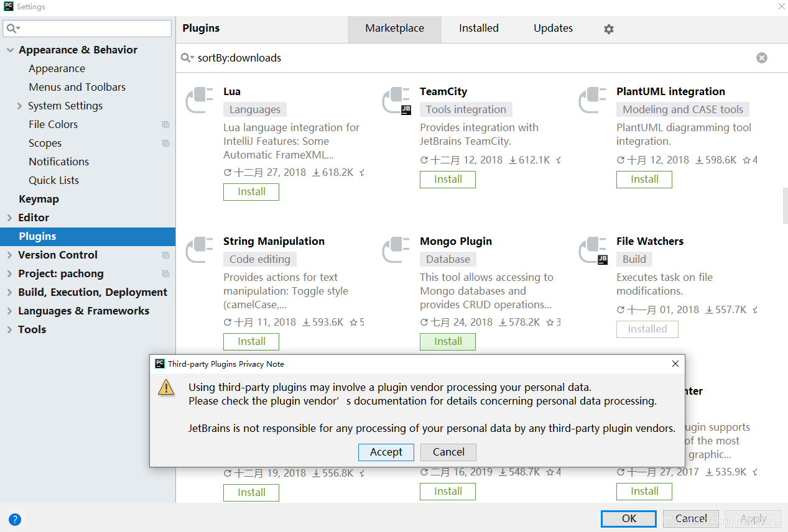788x532 pixels.
Task: Accept the third-party plugins privacy note
Action: point(386,452)
